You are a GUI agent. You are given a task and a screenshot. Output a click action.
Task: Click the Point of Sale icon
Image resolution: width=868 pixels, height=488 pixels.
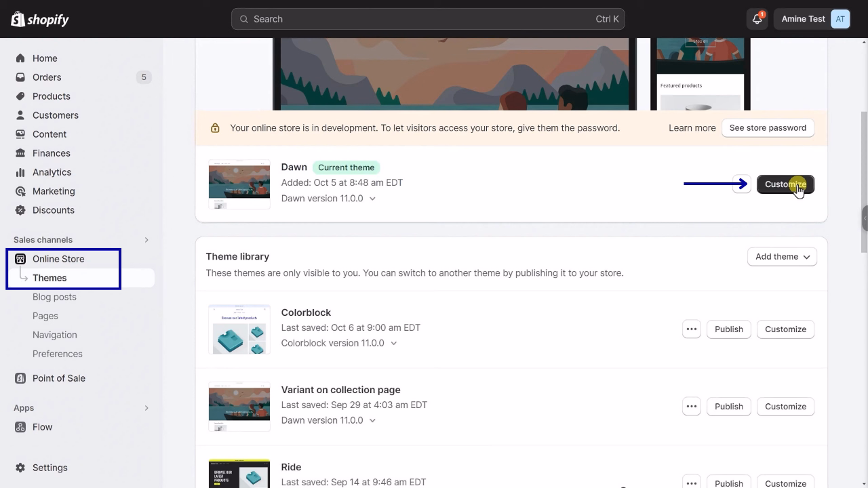(20, 378)
